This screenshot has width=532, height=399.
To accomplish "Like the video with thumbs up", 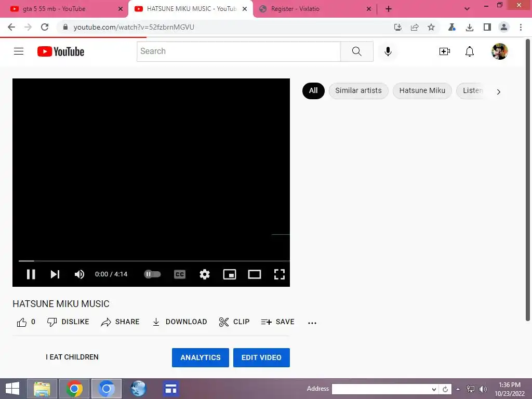I will pos(26,322).
